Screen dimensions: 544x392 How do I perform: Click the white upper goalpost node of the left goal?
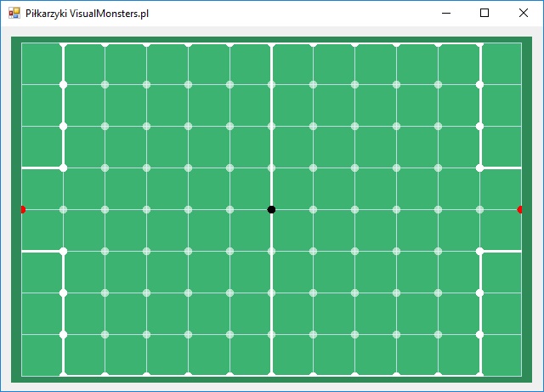point(63,168)
